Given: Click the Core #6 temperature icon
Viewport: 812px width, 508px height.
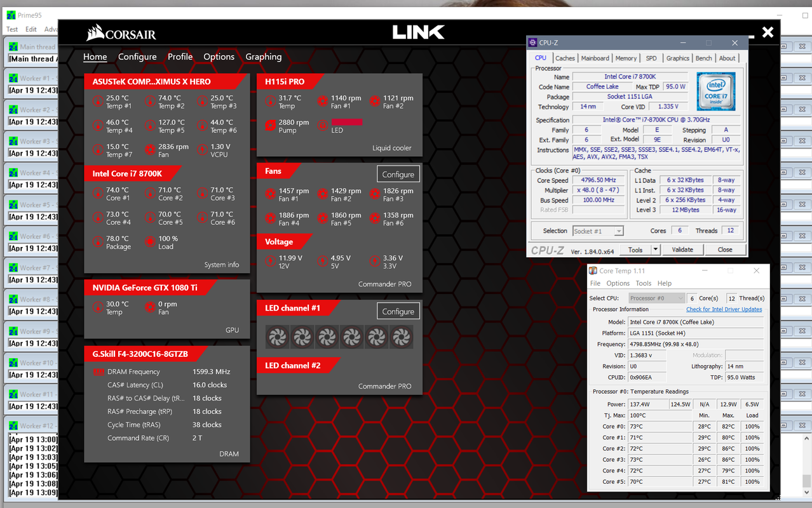Looking at the screenshot, I should 202,217.
